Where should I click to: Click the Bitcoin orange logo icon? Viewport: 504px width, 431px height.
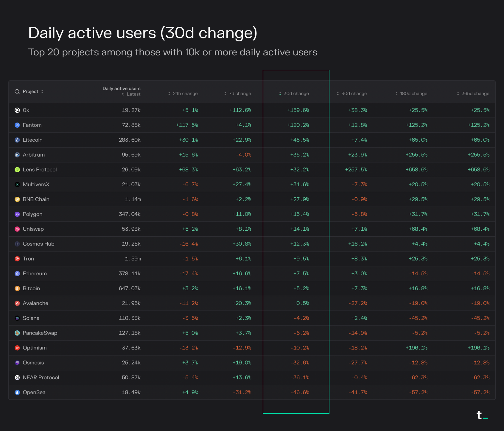pos(17,288)
